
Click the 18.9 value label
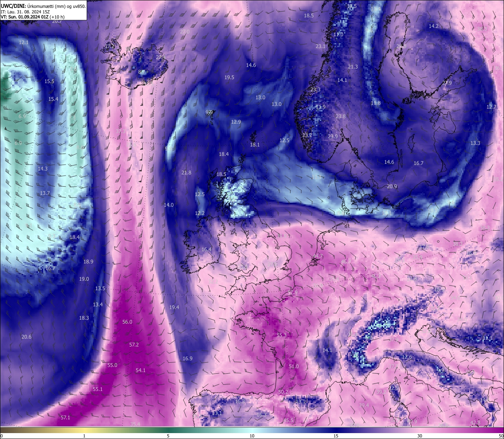(x=88, y=261)
